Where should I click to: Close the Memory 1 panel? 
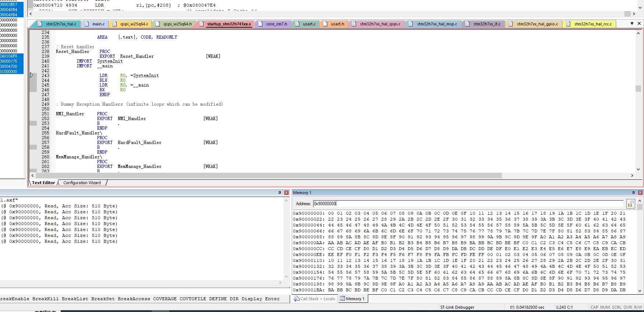coord(640,193)
